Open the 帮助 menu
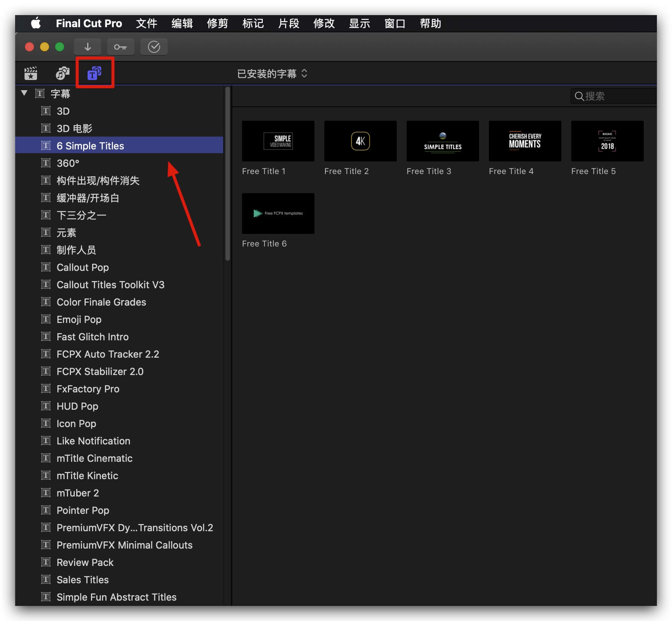The image size is (672, 621). (430, 23)
